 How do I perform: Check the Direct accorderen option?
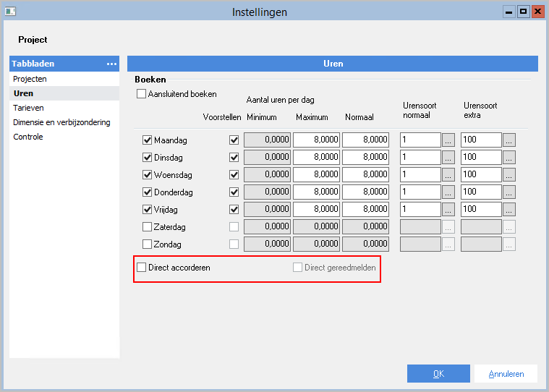(x=142, y=268)
